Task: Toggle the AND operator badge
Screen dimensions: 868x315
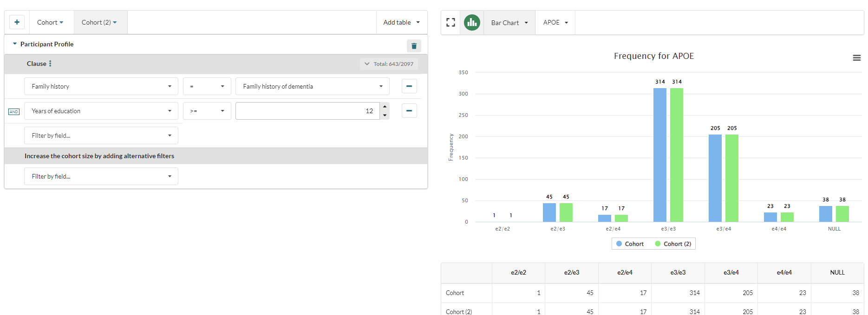Action: 14,112
